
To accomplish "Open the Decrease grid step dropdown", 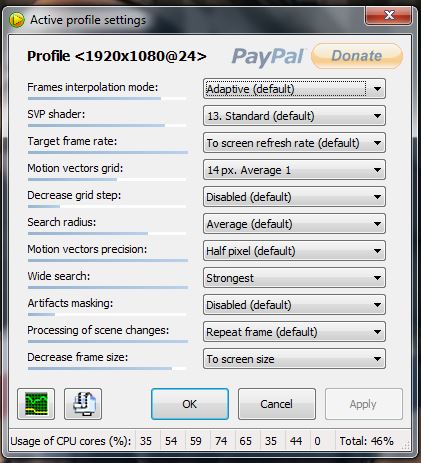I will click(x=294, y=197).
